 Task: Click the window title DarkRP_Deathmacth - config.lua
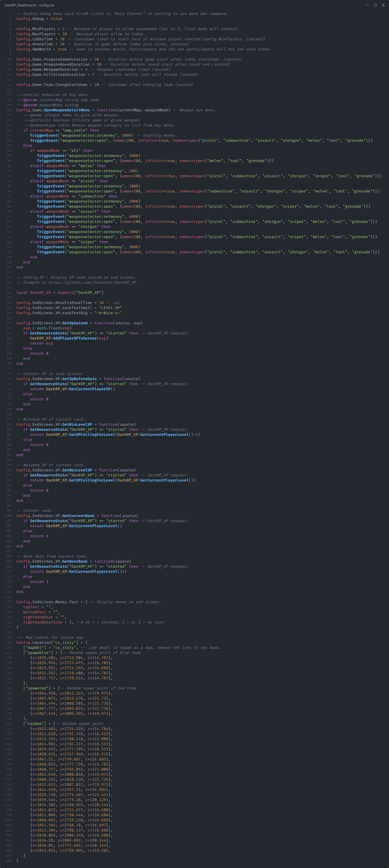coord(29,5)
